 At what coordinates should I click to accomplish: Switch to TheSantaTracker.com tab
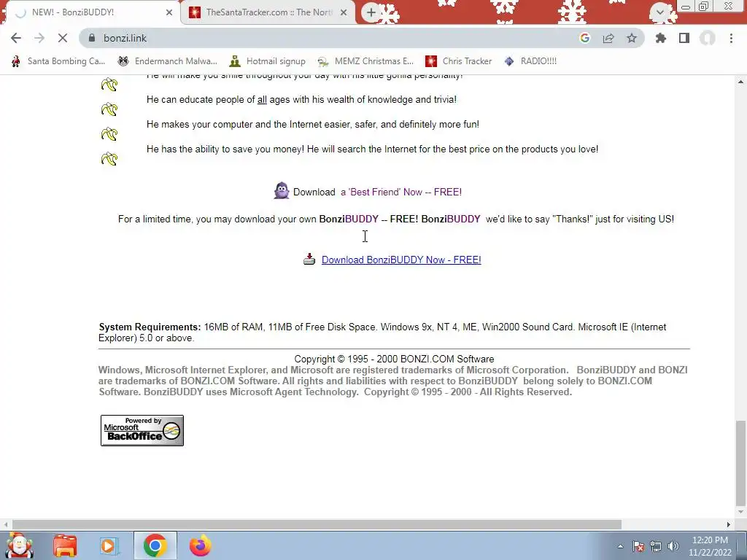tap(268, 12)
